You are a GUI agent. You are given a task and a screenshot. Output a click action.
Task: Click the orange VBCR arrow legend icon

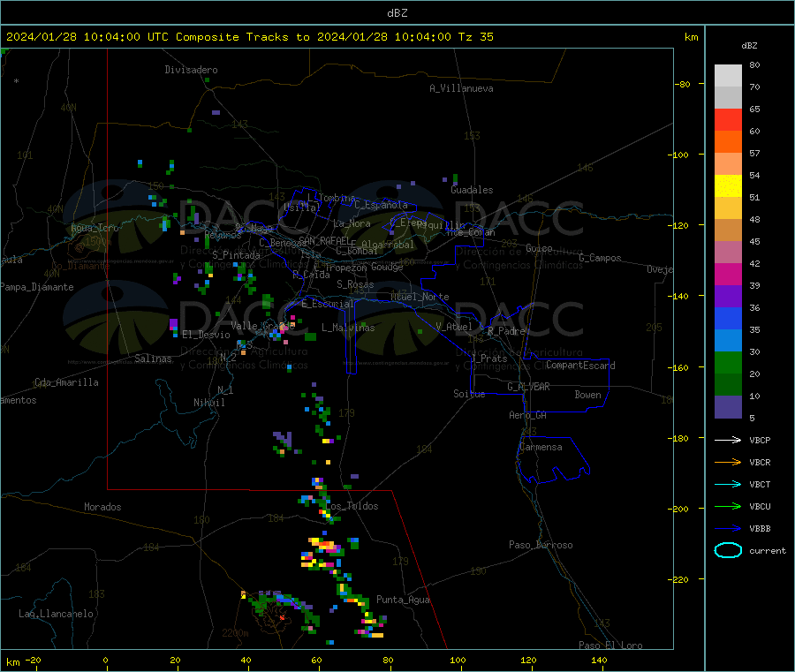click(x=728, y=462)
